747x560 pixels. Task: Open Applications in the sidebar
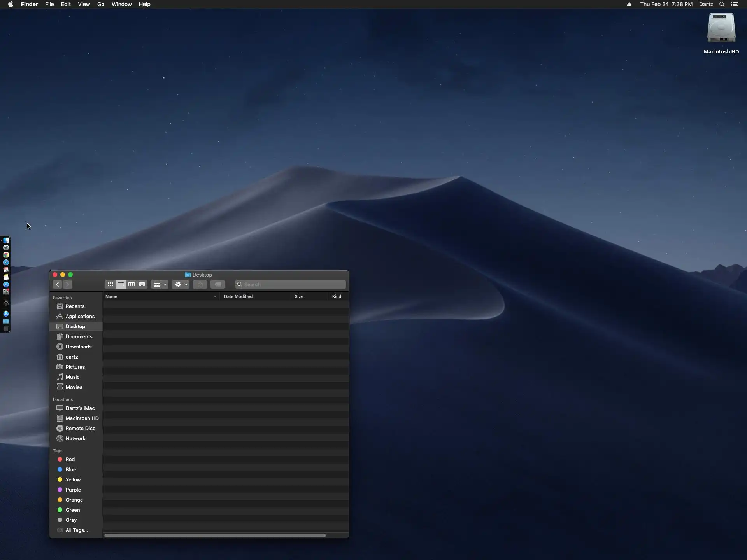(80, 316)
